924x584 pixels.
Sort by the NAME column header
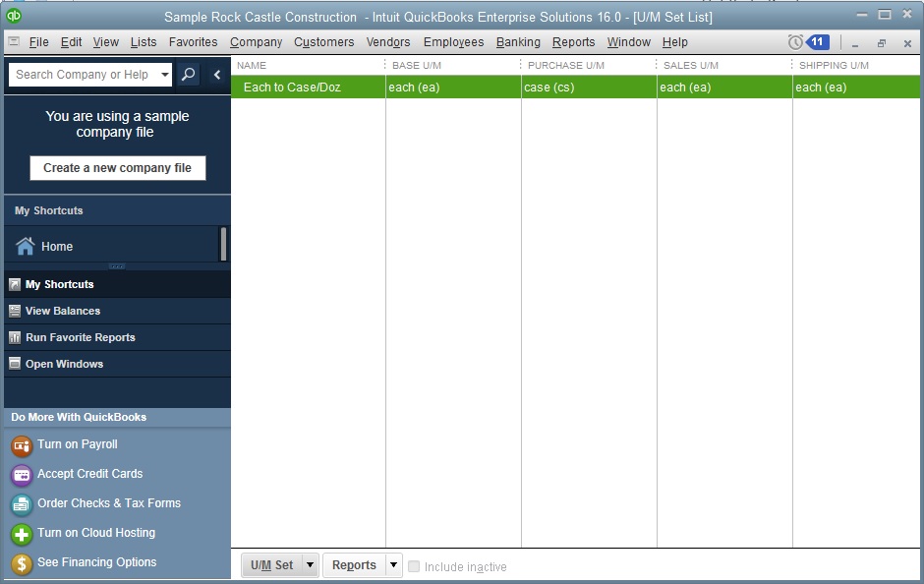309,66
